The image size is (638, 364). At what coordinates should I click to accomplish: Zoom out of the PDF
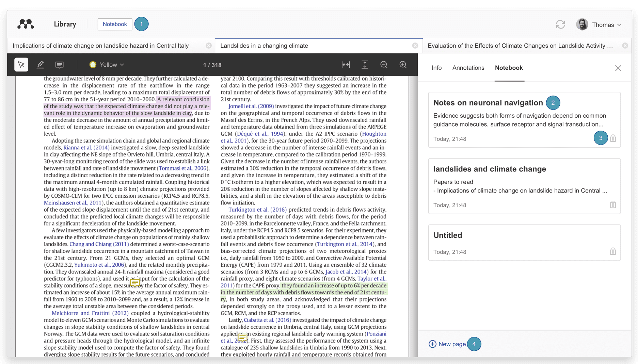tap(384, 65)
